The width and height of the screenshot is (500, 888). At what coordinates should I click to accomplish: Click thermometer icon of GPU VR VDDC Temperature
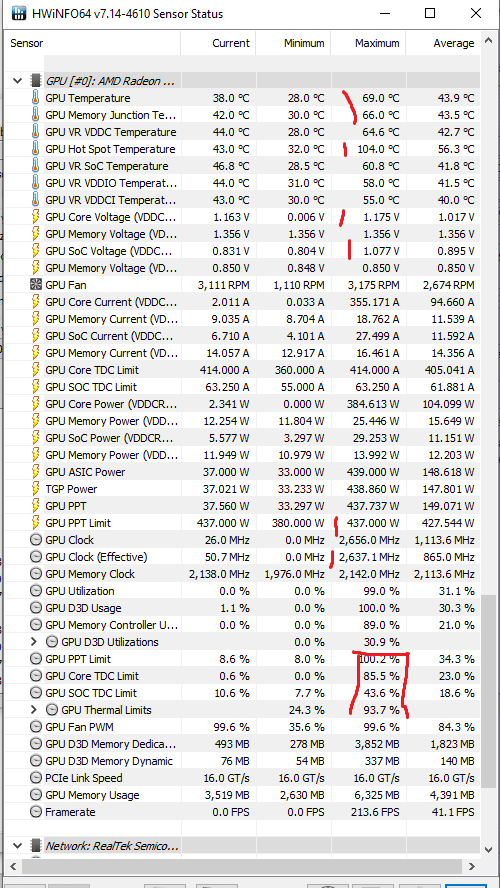[36, 132]
